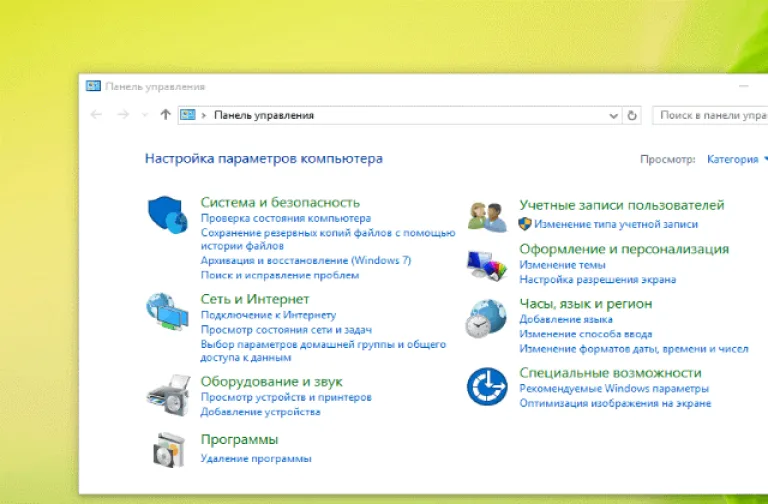Click the Панель управления breadcrumb in address bar
The width and height of the screenshot is (768, 504).
coord(264,116)
